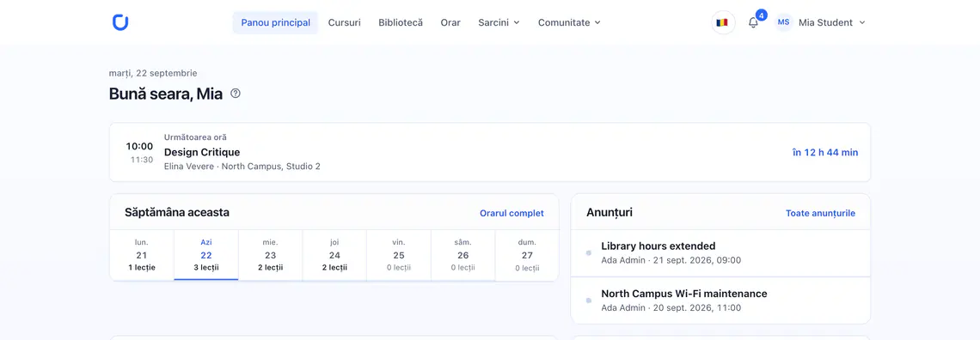This screenshot has height=340, width=980.
Task: Go to the Panou principal tab
Action: pyautogui.click(x=276, y=22)
